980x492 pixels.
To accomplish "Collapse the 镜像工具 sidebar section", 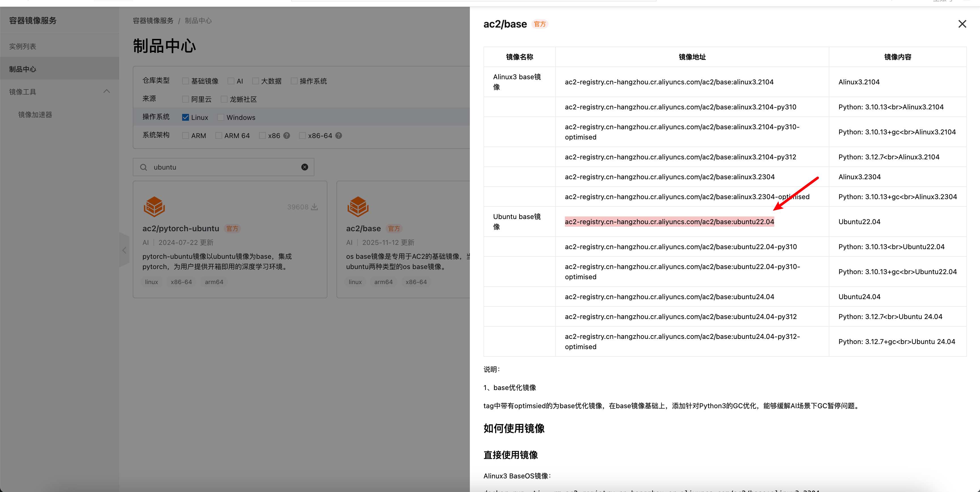I will 106,91.
